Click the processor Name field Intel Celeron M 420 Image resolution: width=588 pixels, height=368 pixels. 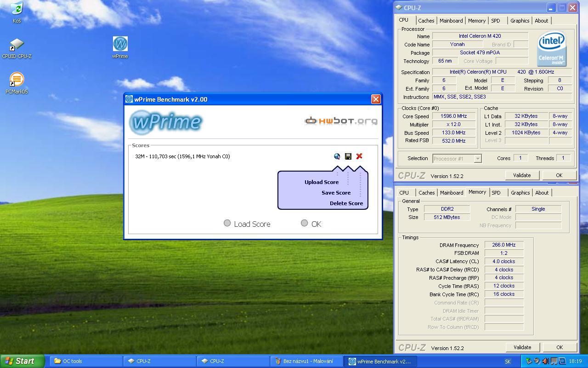click(x=480, y=36)
